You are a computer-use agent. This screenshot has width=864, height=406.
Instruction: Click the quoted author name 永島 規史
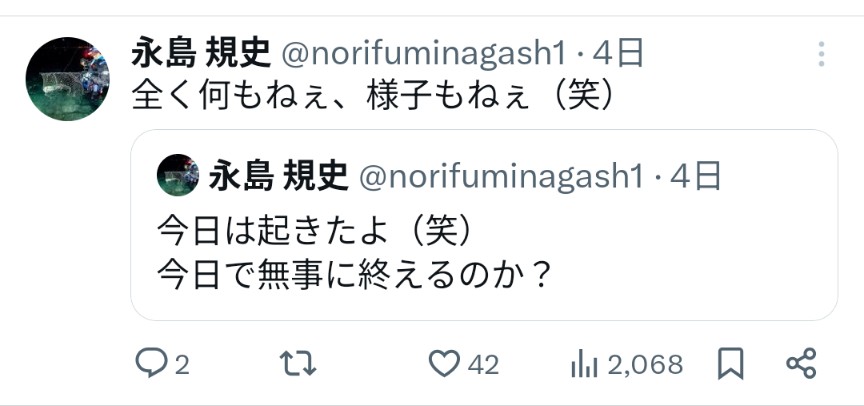pos(278,177)
